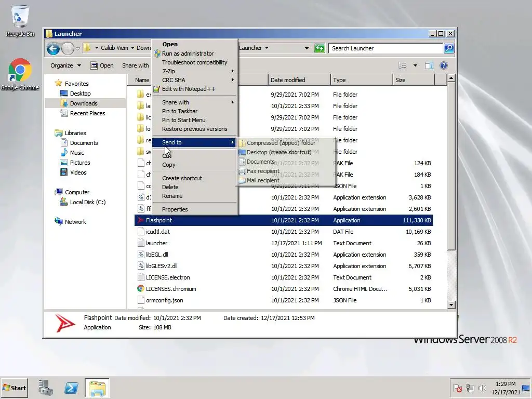Screen dimensions: 532x399
Task: Select Troubleshoot compatibility menu item
Action: coord(194,62)
